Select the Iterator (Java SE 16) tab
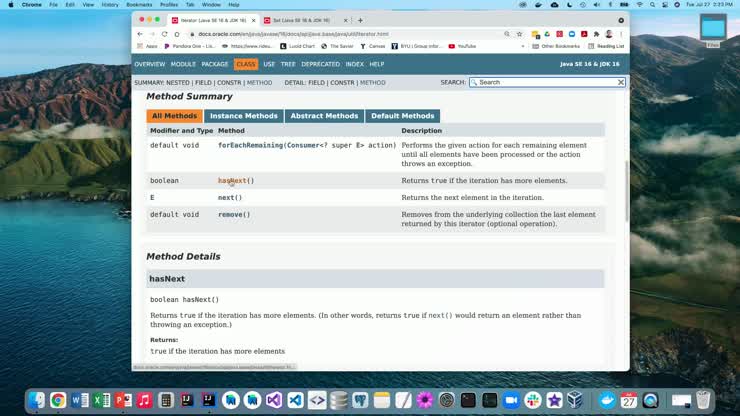 212,20
